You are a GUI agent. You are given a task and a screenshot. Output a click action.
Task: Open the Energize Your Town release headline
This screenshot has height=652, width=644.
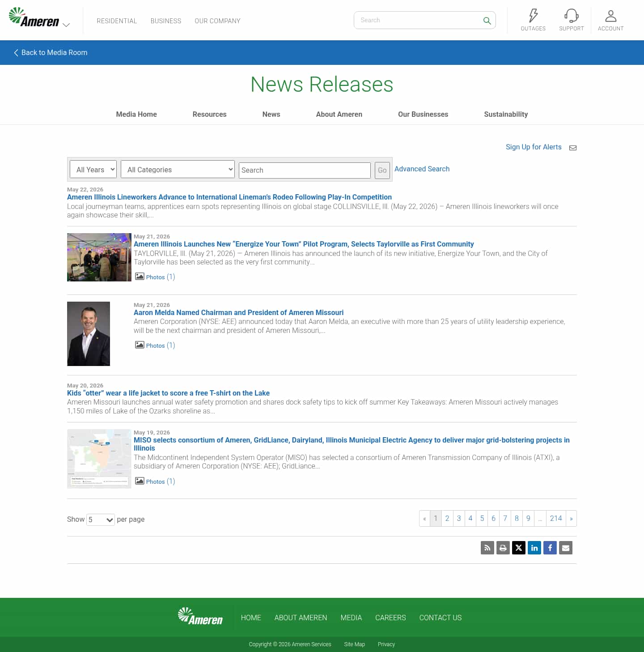[x=304, y=244]
